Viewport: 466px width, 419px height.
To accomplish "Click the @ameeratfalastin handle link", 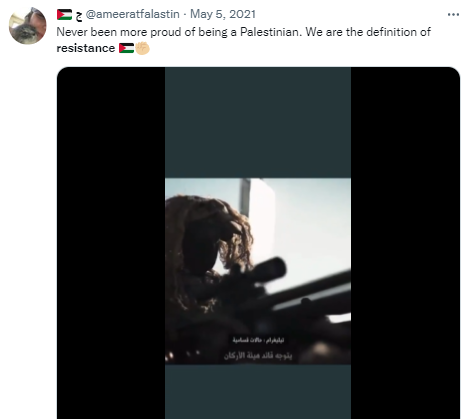I will coord(133,14).
